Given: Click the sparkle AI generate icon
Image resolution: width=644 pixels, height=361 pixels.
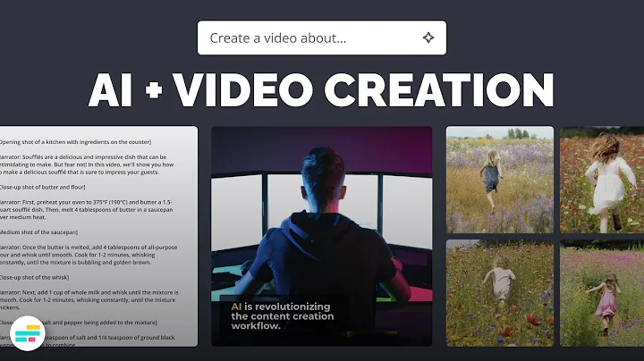Looking at the screenshot, I should click(428, 38).
